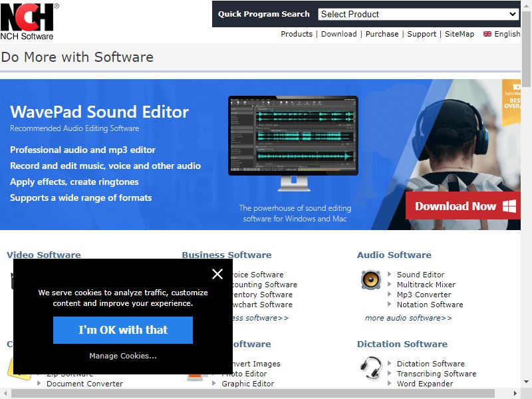Viewport: 532px width, 399px height.
Task: Click the gold award badge on banner
Action: [511, 102]
